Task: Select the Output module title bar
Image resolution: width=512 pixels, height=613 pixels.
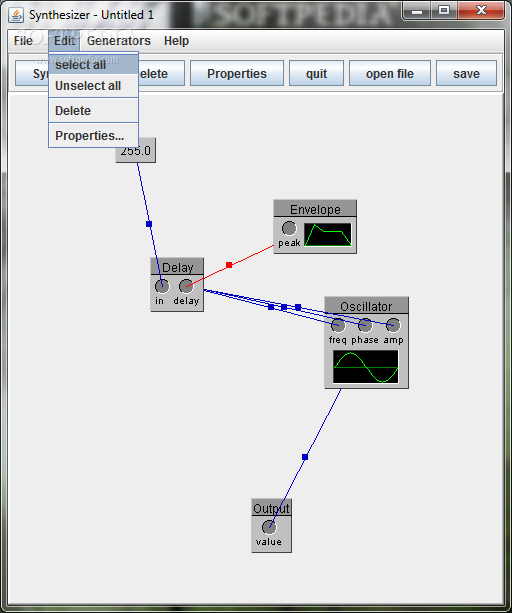Action: pos(271,507)
